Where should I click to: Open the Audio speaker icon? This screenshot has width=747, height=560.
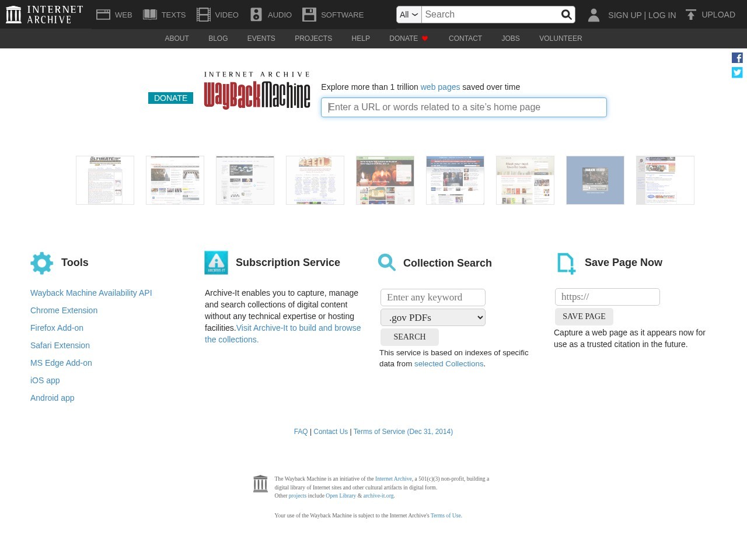tap(256, 15)
